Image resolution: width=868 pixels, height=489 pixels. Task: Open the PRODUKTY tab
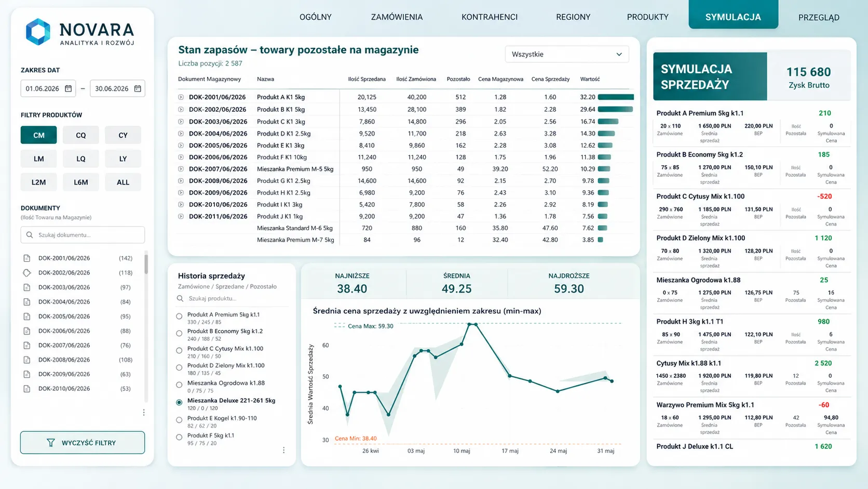(x=648, y=17)
